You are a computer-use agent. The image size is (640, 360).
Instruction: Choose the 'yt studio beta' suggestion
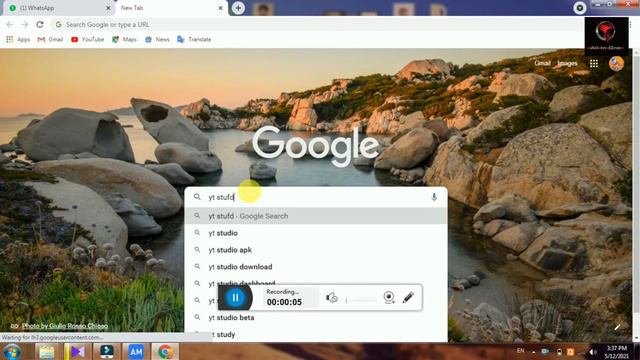coord(316,318)
